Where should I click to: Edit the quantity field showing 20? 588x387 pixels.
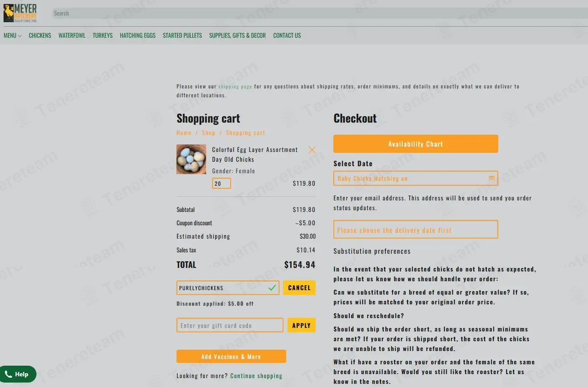click(221, 184)
